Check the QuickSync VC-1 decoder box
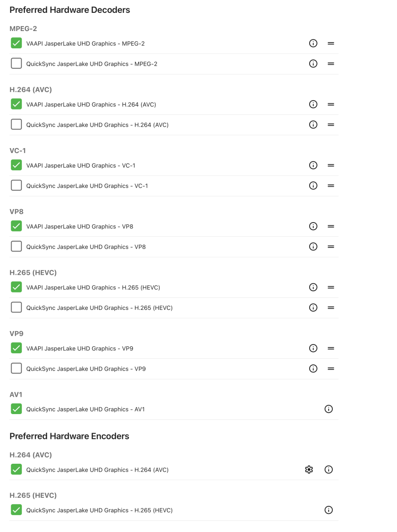This screenshot has height=532, width=397. [16, 186]
